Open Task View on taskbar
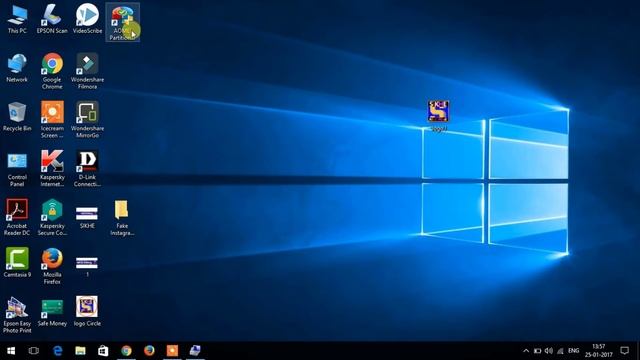 click(34, 351)
